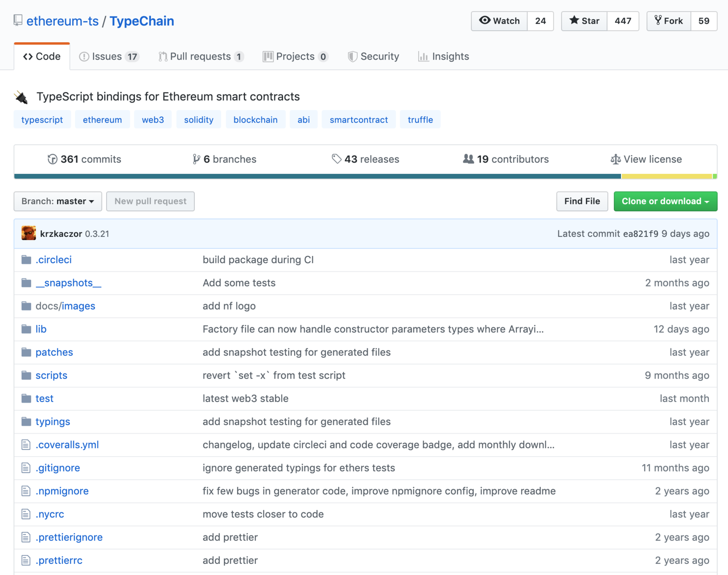Open commit 'move tests closer to code'
The width and height of the screenshot is (728, 575).
[263, 514]
